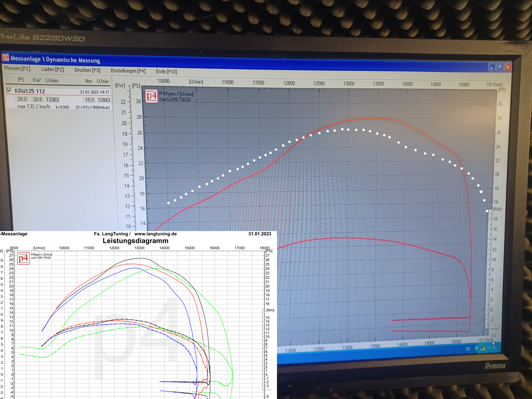This screenshot has height=399, width=532.
Task: Click Ende [F10] to exit
Action: click(166, 71)
